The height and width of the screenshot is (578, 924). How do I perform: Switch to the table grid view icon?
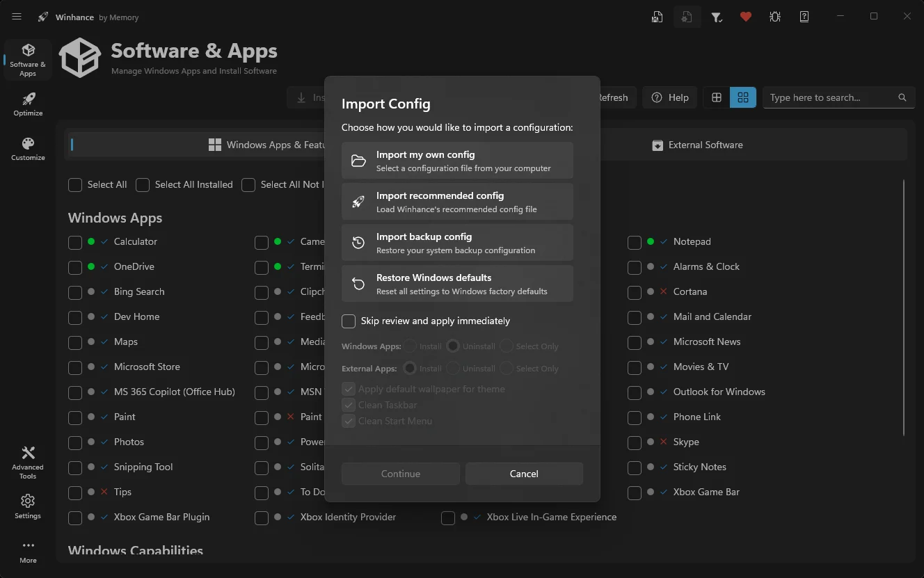tap(717, 97)
